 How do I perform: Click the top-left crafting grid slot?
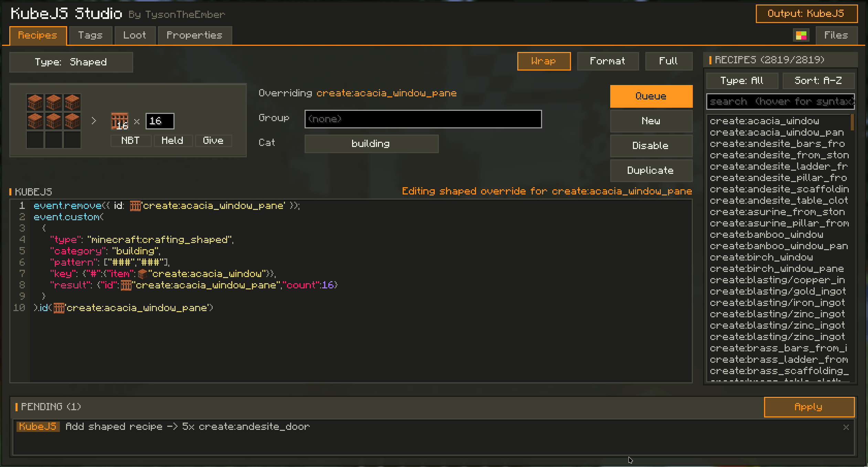35,103
